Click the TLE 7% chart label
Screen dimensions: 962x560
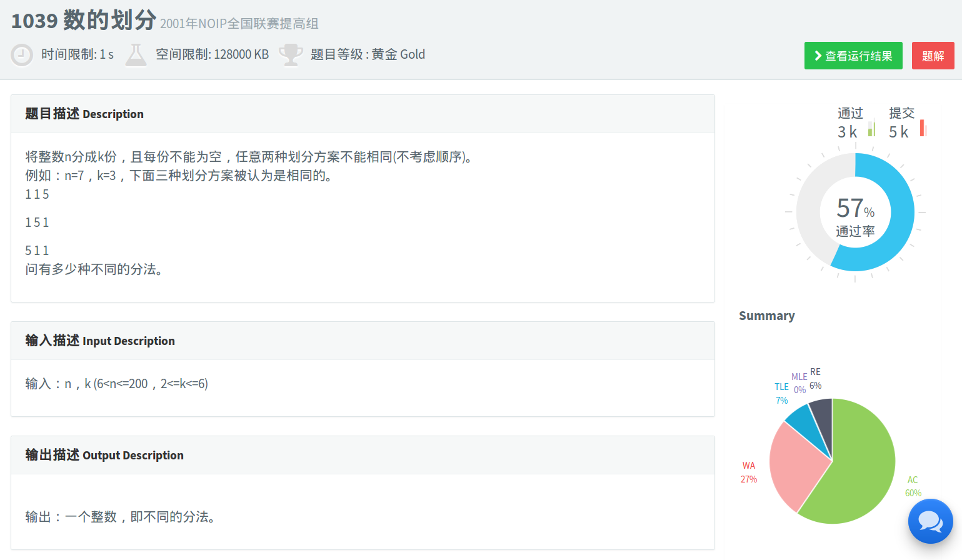pos(781,394)
